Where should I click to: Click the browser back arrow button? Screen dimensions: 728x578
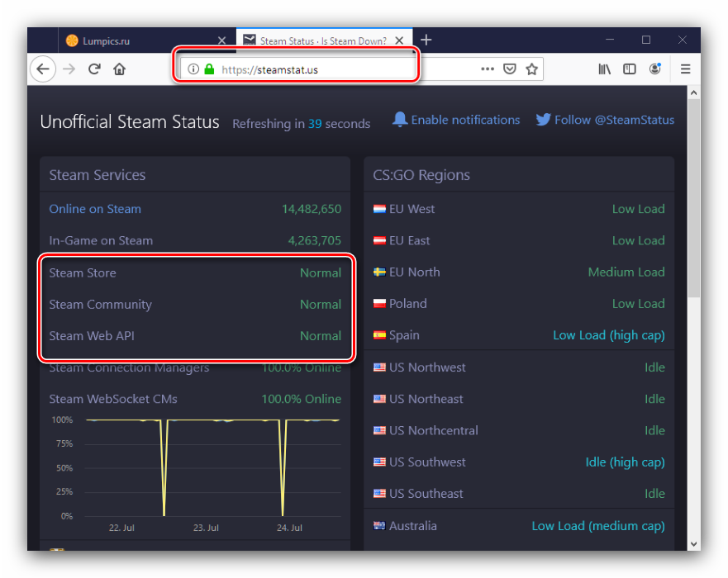tap(43, 69)
